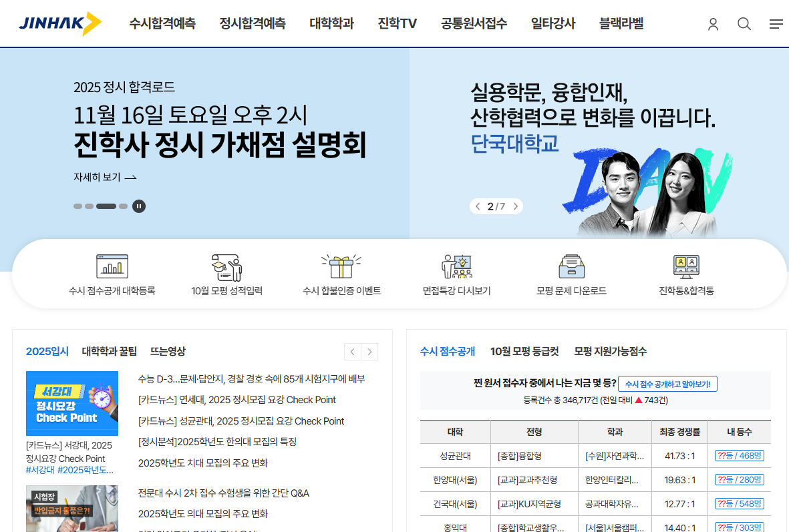Open 진학TV menu

(x=397, y=23)
